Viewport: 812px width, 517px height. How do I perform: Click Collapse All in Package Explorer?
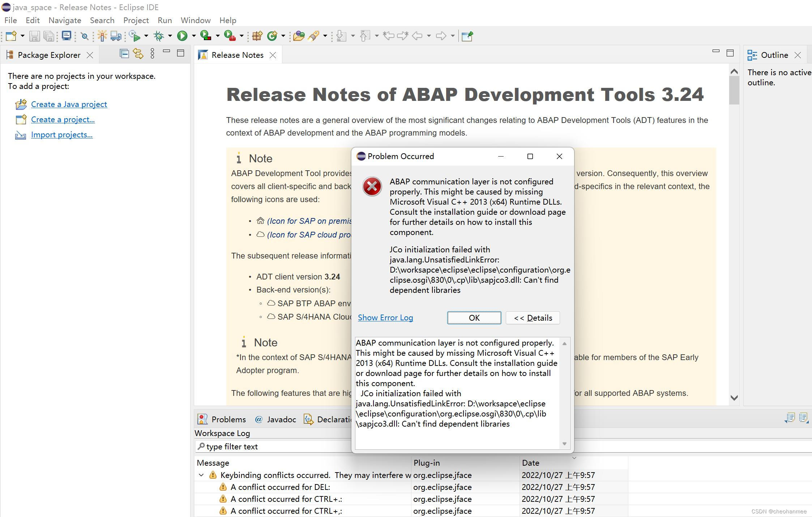(124, 54)
